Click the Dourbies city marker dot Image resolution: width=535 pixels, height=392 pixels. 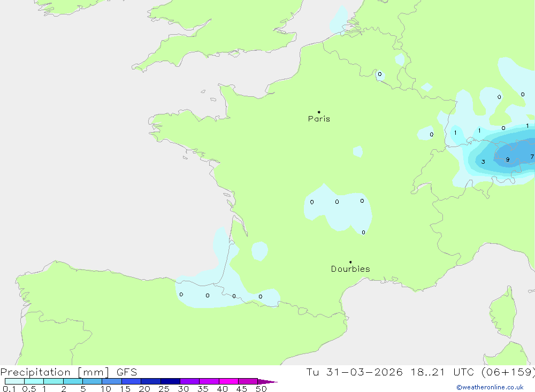point(350,262)
